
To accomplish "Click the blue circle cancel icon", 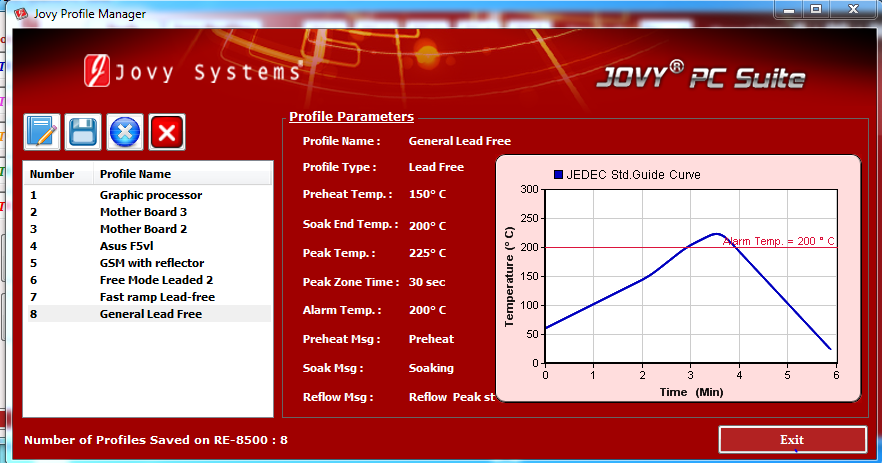I will (x=125, y=132).
